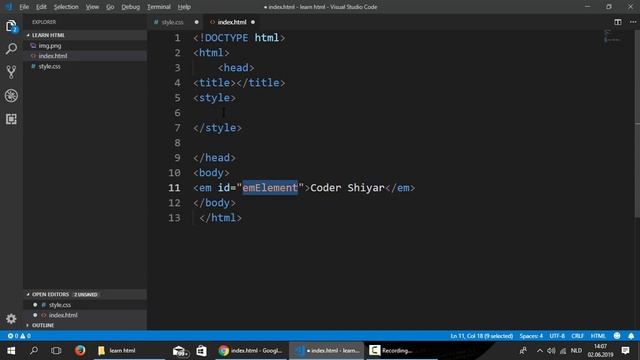
Task: Expand the OUTLINE section
Action: (85, 325)
